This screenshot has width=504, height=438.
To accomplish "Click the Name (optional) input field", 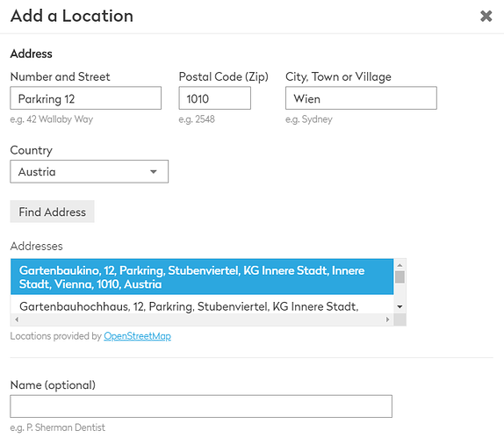I will pos(201,406).
